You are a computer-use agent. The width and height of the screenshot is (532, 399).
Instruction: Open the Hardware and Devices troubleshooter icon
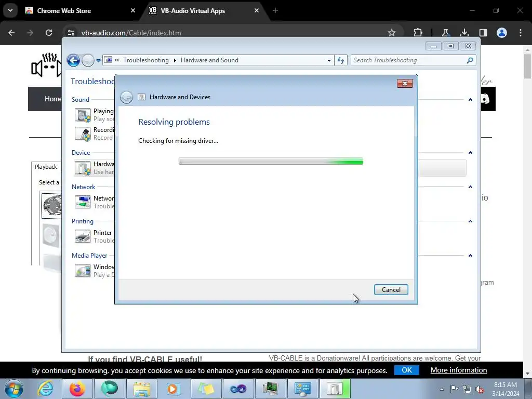click(x=83, y=168)
